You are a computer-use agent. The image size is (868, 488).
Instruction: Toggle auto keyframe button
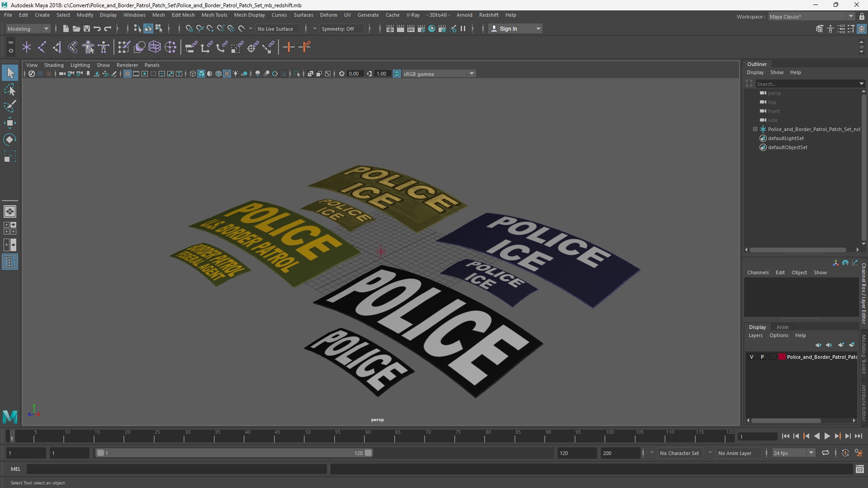tap(845, 453)
